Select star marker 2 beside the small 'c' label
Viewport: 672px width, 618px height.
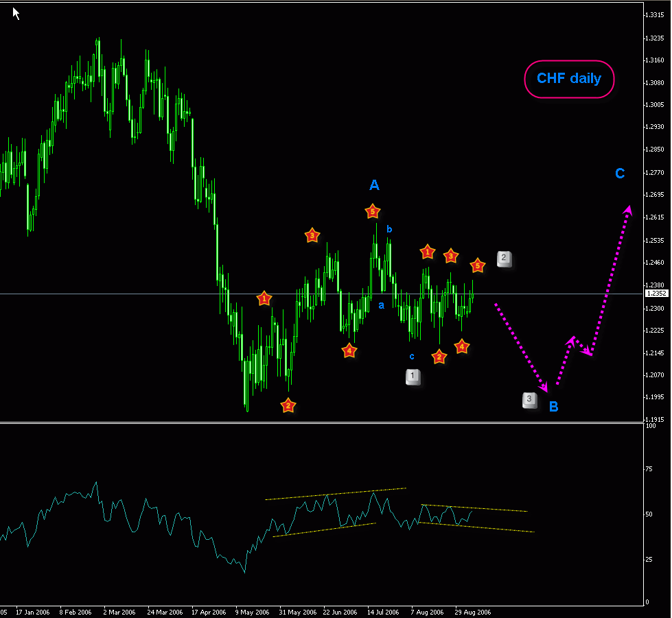click(439, 357)
